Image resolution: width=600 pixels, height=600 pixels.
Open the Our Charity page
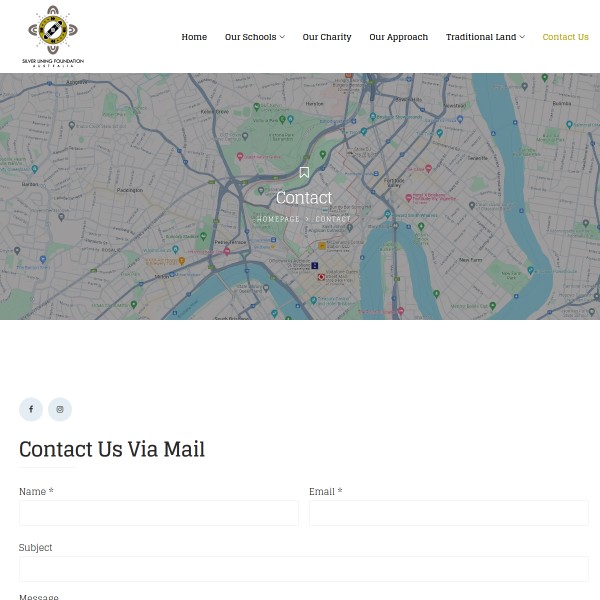pos(327,37)
